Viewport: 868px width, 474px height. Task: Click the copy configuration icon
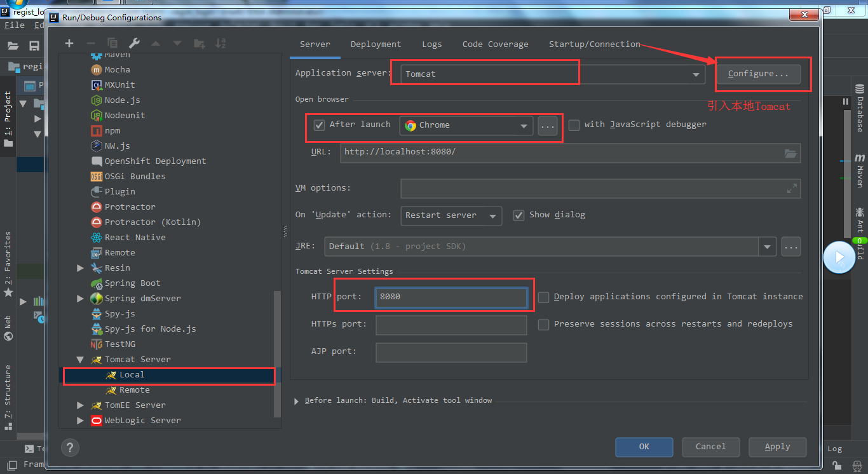pos(112,43)
